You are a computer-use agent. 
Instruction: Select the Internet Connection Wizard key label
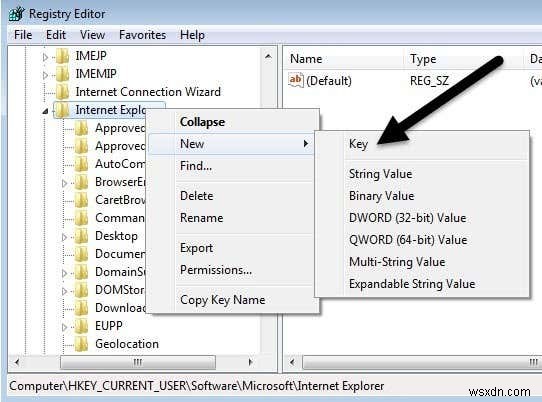click(148, 92)
